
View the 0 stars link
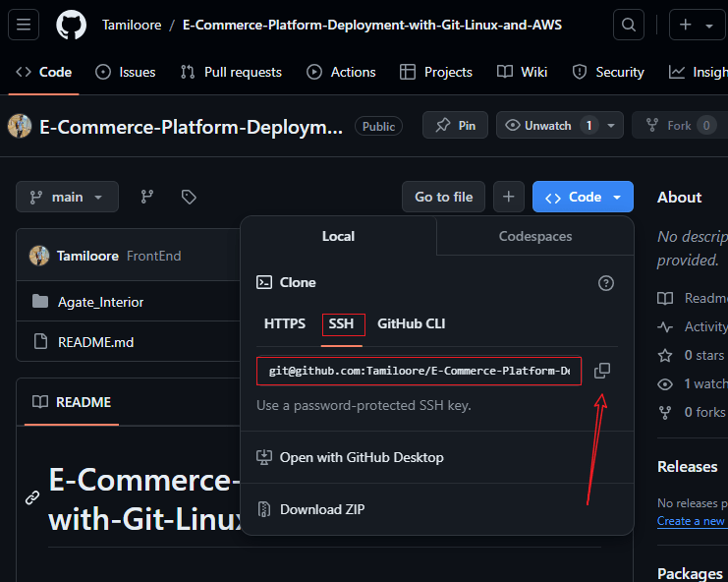(x=692, y=355)
